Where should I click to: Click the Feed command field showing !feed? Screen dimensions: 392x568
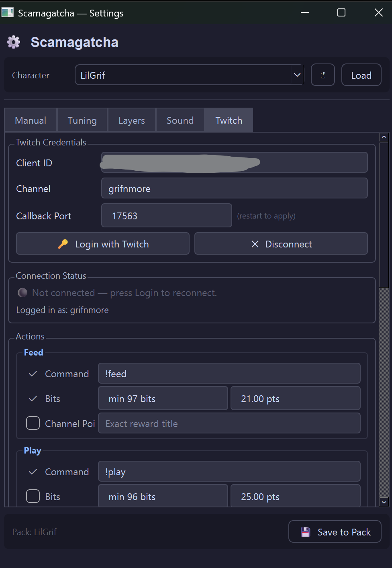[229, 373]
